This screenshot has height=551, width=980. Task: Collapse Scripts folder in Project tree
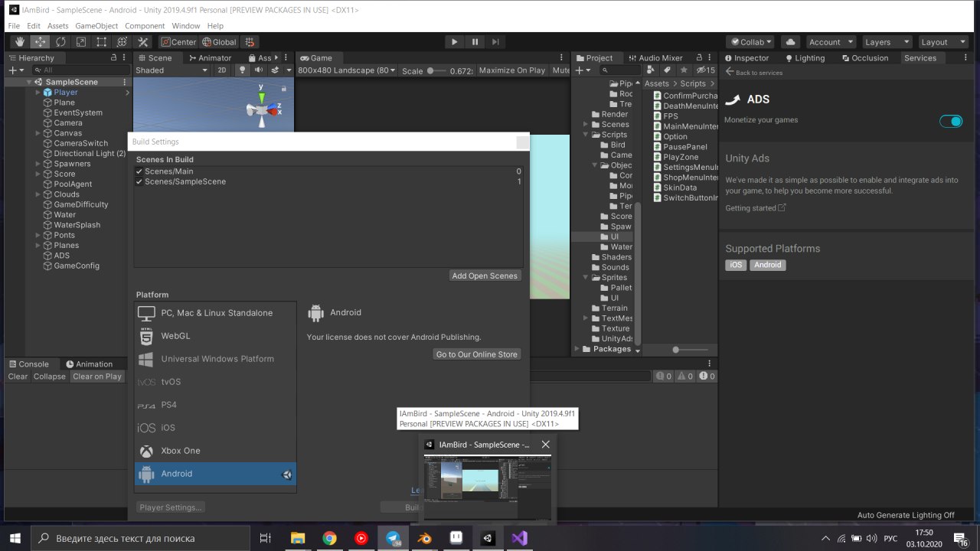[x=586, y=135]
